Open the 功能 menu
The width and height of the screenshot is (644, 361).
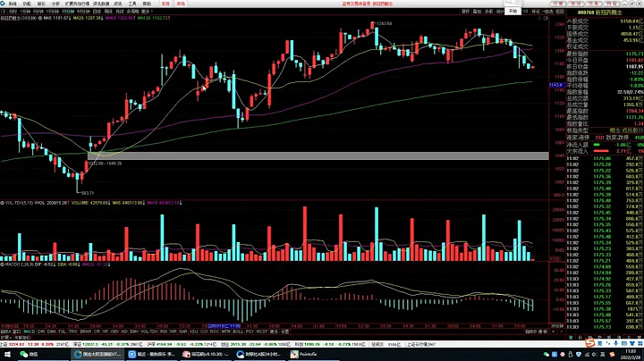tap(27, 4)
